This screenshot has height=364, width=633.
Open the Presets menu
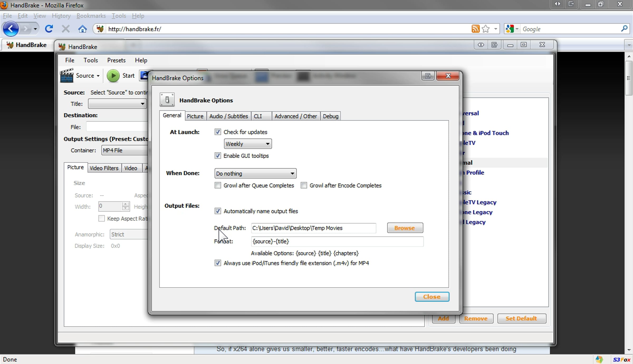click(116, 60)
